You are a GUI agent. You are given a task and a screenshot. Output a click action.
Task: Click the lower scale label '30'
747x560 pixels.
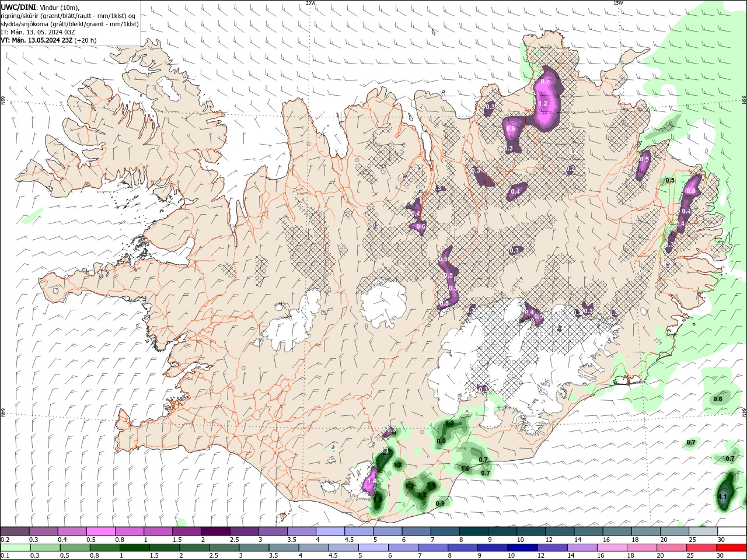pos(720,555)
